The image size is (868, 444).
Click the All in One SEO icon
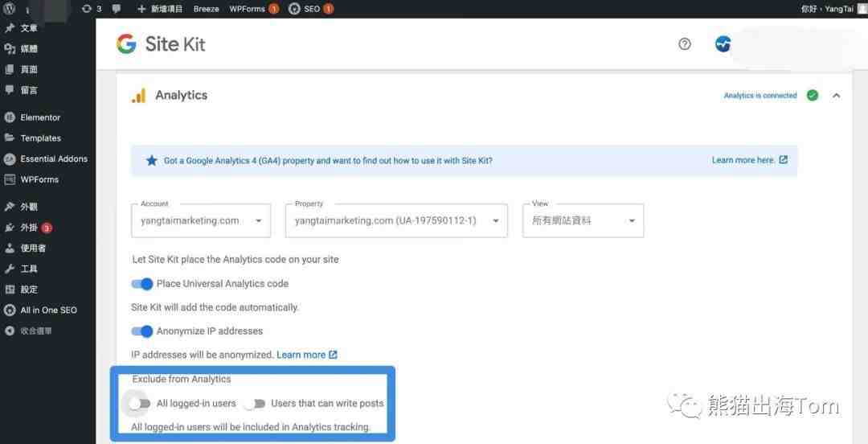point(10,310)
